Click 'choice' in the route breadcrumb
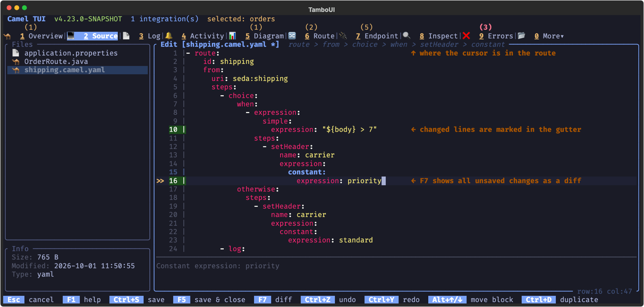The height and width of the screenshot is (307, 644). (x=365, y=45)
